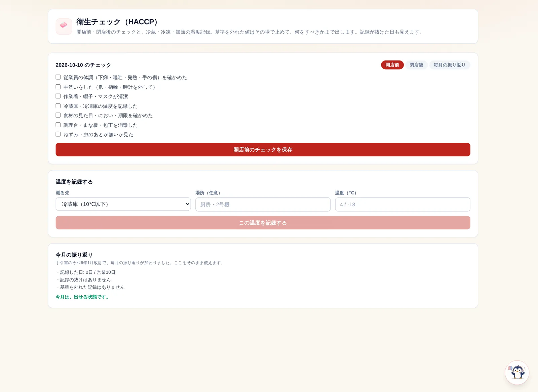Check 従業員の体調を確かめた checkbox
The image size is (538, 392).
click(58, 77)
